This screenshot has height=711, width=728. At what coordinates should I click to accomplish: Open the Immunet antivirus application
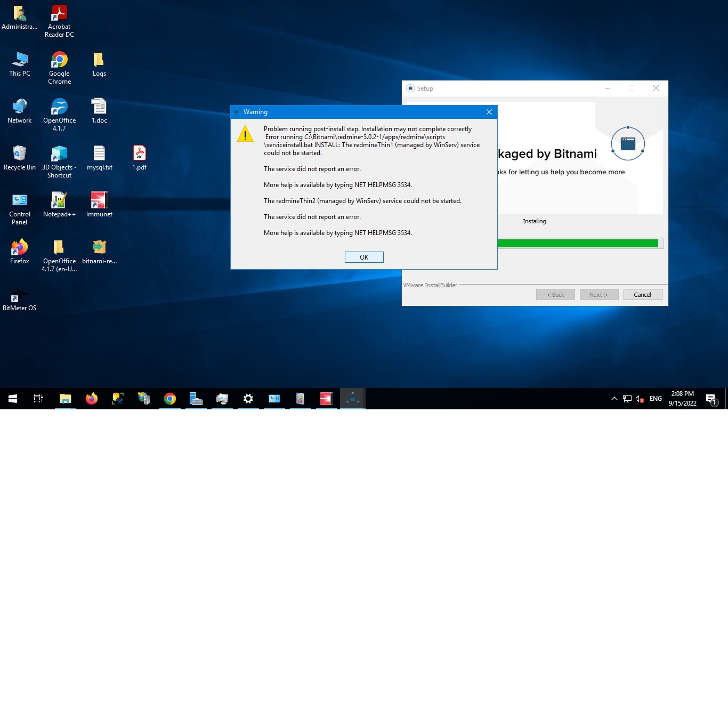(99, 200)
